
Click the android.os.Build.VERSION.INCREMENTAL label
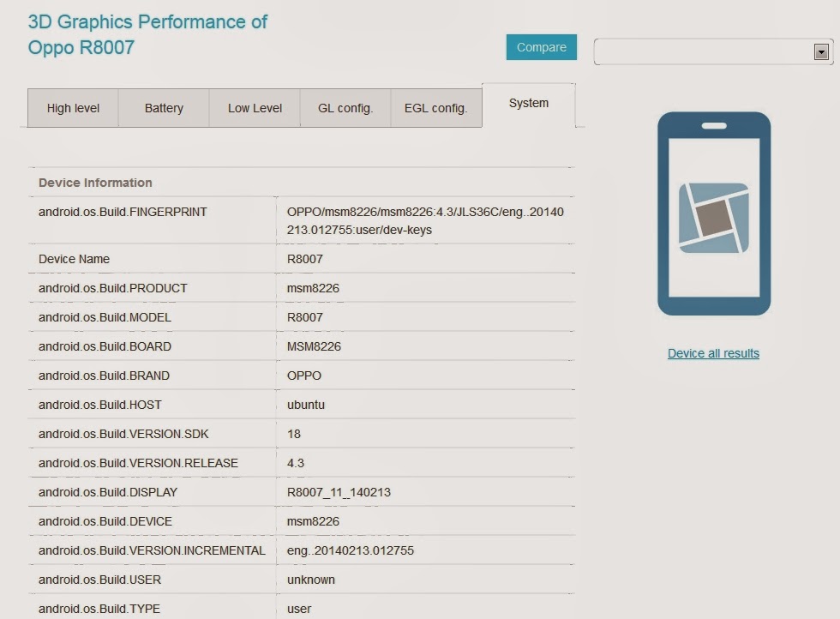coord(153,551)
